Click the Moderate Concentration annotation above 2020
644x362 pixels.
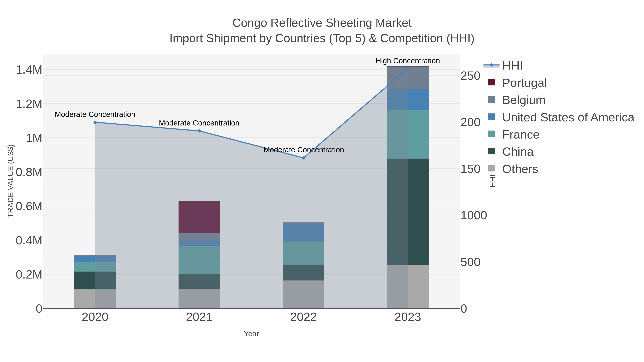point(95,114)
